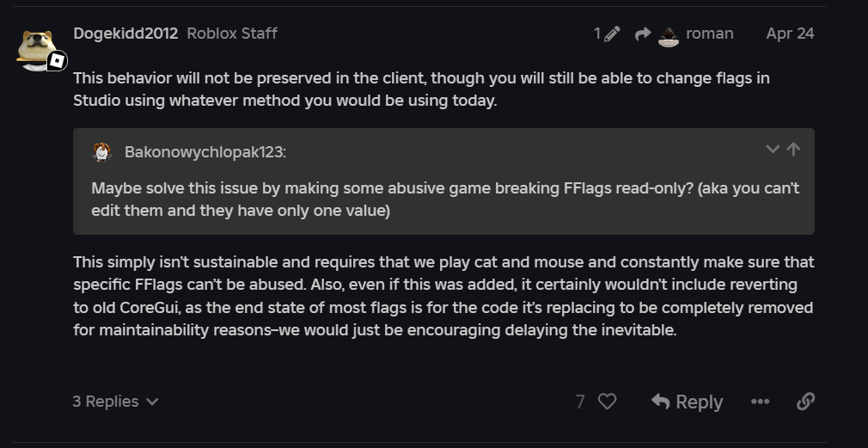
Task: Open the replied-to user roman link
Action: click(x=709, y=34)
